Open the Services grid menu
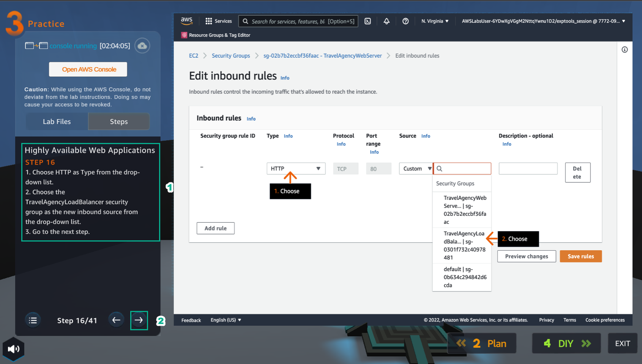642x364 pixels. [x=218, y=21]
